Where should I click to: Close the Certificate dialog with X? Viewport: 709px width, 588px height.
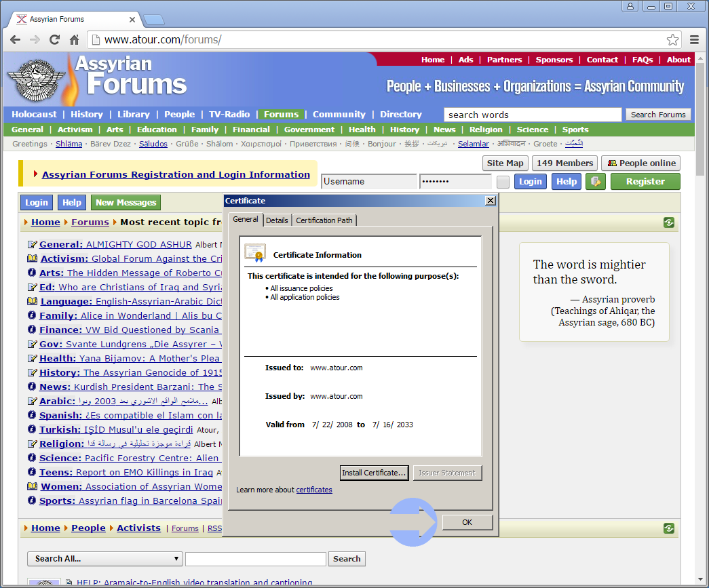click(x=490, y=201)
